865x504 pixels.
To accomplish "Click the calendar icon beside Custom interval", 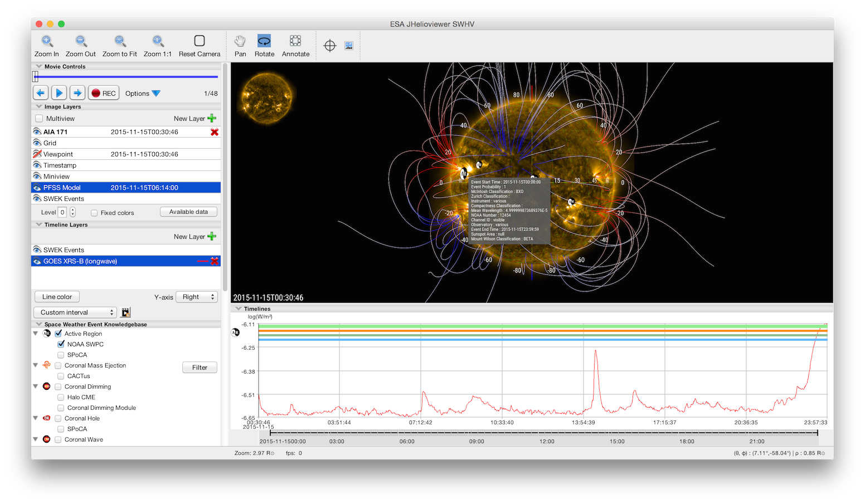I will tap(126, 312).
